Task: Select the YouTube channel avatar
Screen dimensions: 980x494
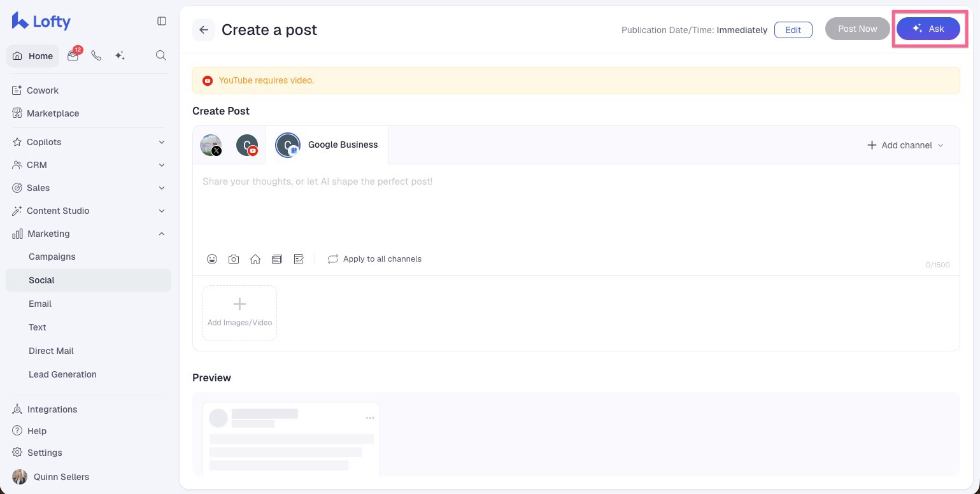Action: coord(247,145)
